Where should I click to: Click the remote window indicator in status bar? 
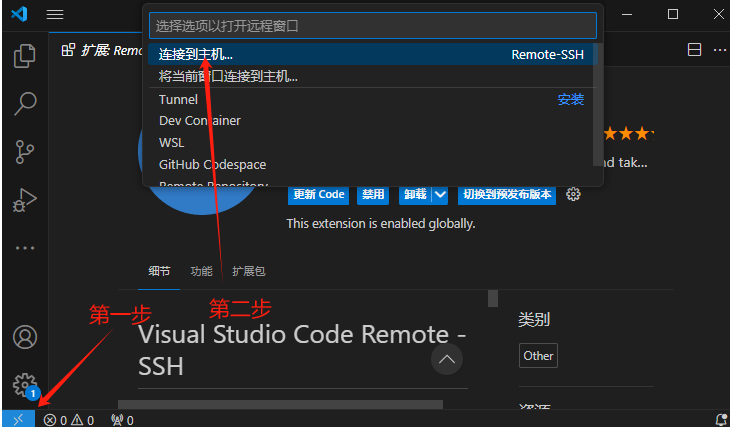coord(18,420)
